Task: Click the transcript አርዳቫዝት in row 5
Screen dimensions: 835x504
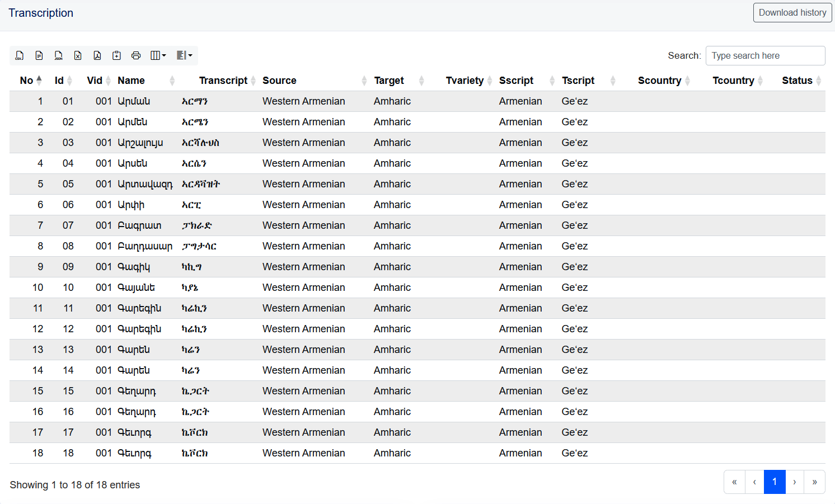Action: pos(201,184)
